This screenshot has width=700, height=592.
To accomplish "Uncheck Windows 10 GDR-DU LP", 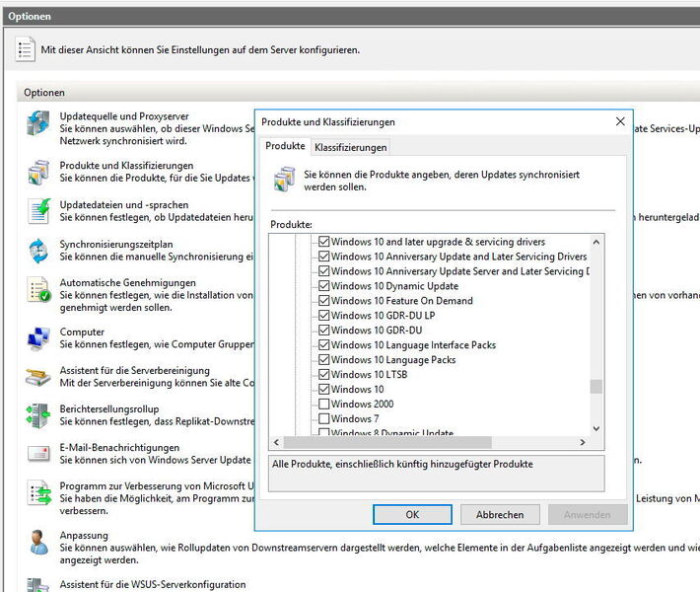I will [x=324, y=316].
